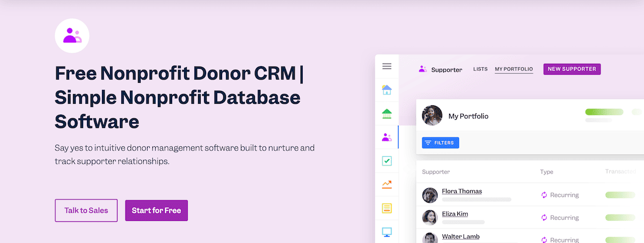The height and width of the screenshot is (243, 644).
Task: Select the yellow notes list icon
Action: pyautogui.click(x=386, y=208)
